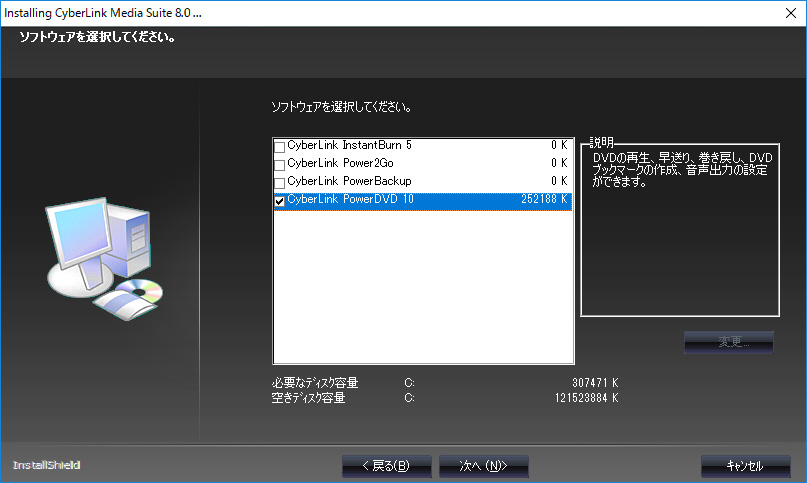Click the < 戻る(B) back button
Screen dimensions: 807x483
click(x=387, y=466)
